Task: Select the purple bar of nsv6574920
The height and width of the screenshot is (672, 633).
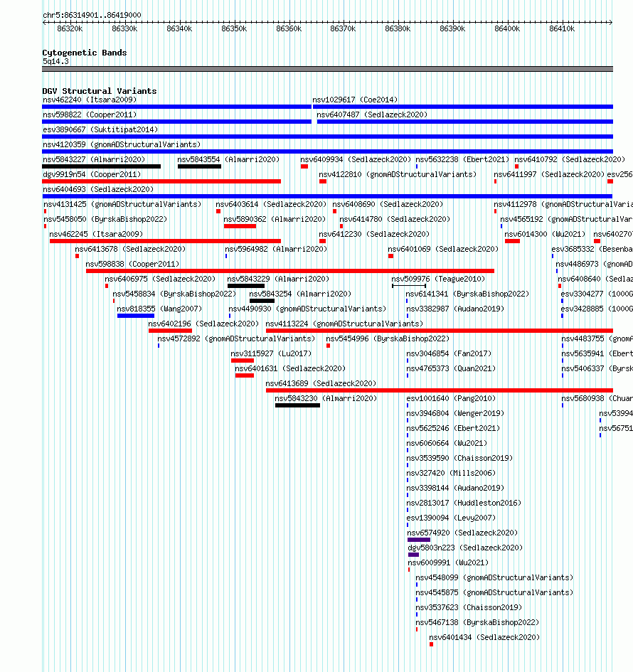Action: (x=419, y=540)
